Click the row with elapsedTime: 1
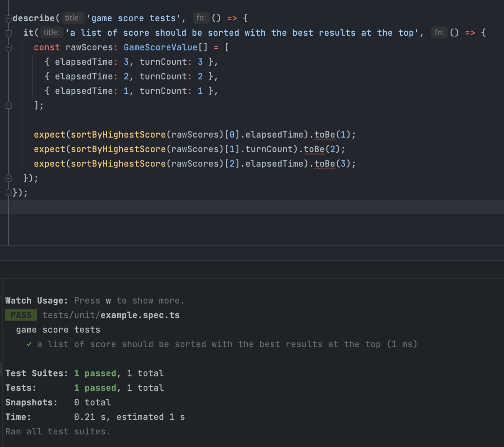Image resolution: width=504 pixels, height=447 pixels. click(131, 91)
